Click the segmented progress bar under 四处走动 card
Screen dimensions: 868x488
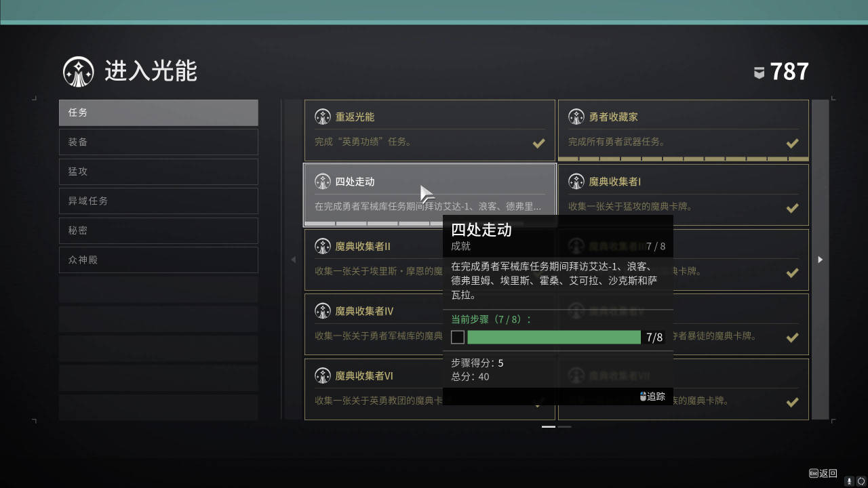430,224
